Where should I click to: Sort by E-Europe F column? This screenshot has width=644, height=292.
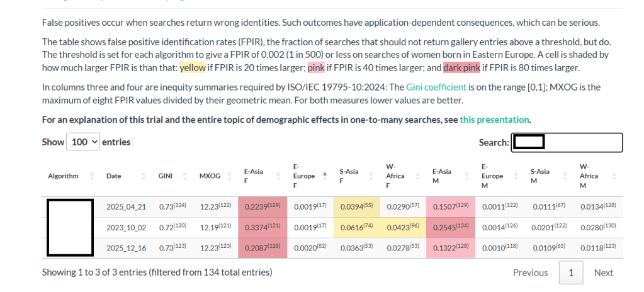pyautogui.click(x=304, y=176)
